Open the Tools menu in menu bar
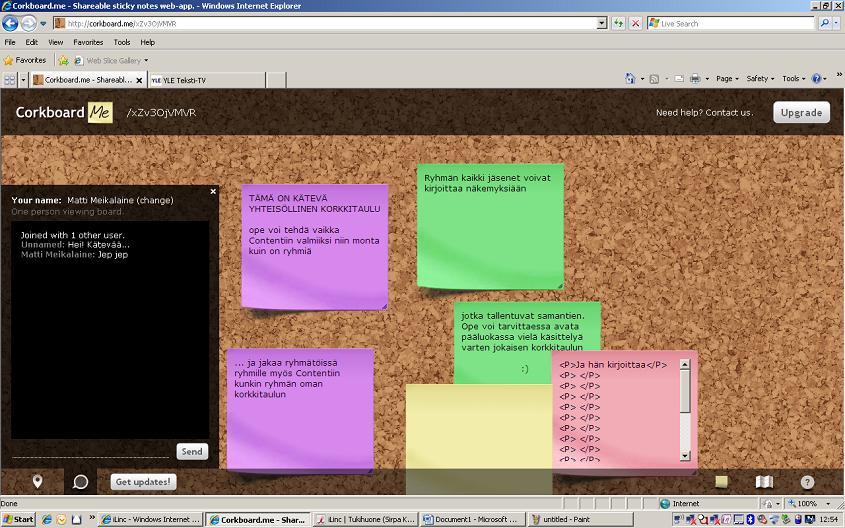 click(x=122, y=42)
